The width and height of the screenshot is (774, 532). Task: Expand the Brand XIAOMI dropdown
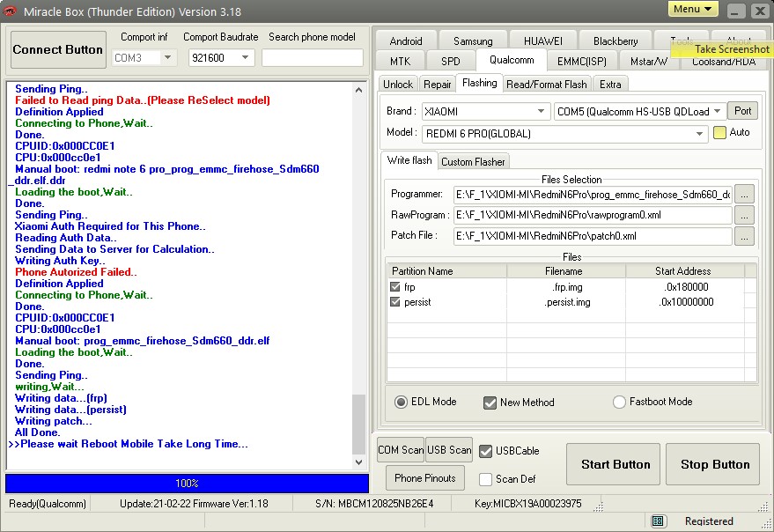(x=541, y=111)
